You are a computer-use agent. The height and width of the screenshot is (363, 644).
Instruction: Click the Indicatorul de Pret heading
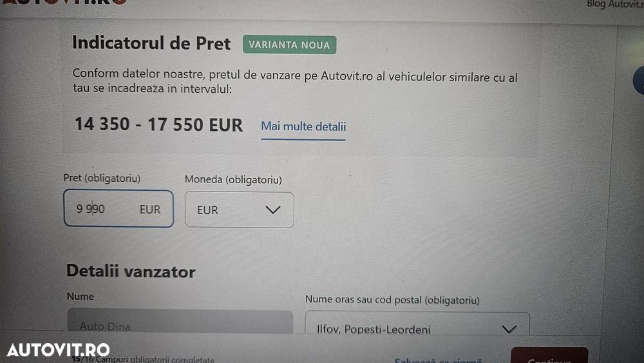(x=151, y=43)
